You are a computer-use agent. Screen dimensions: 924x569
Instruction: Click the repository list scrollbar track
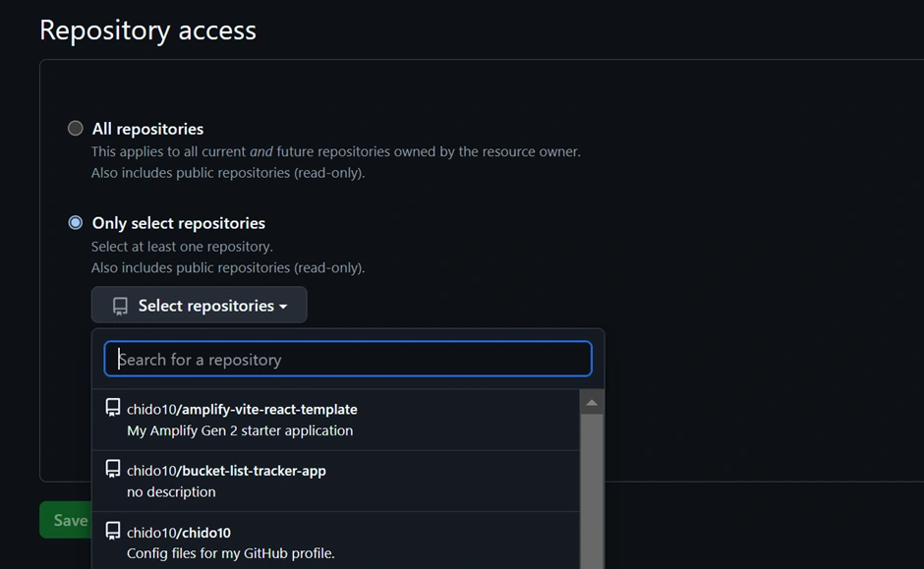(x=592, y=491)
